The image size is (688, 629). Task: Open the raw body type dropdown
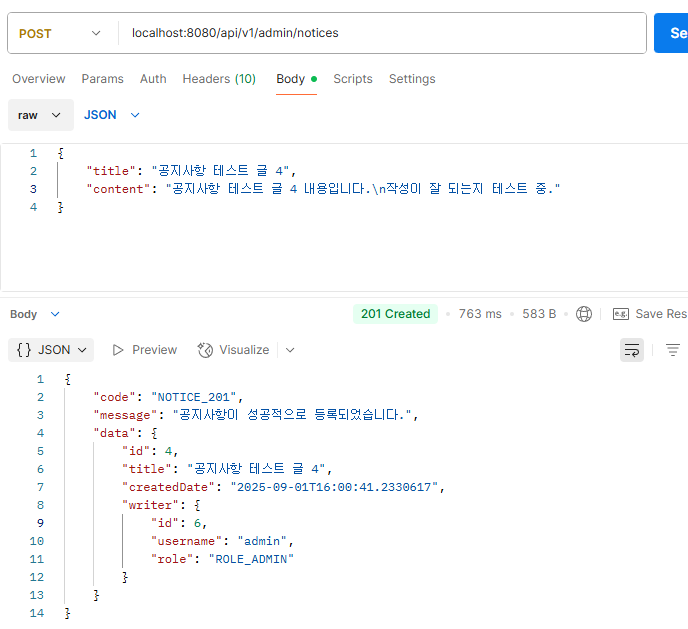[41, 115]
